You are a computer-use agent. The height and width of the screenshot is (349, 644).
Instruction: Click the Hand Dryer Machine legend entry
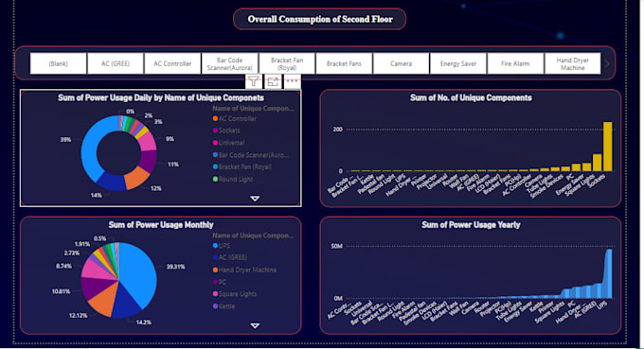[x=244, y=270]
